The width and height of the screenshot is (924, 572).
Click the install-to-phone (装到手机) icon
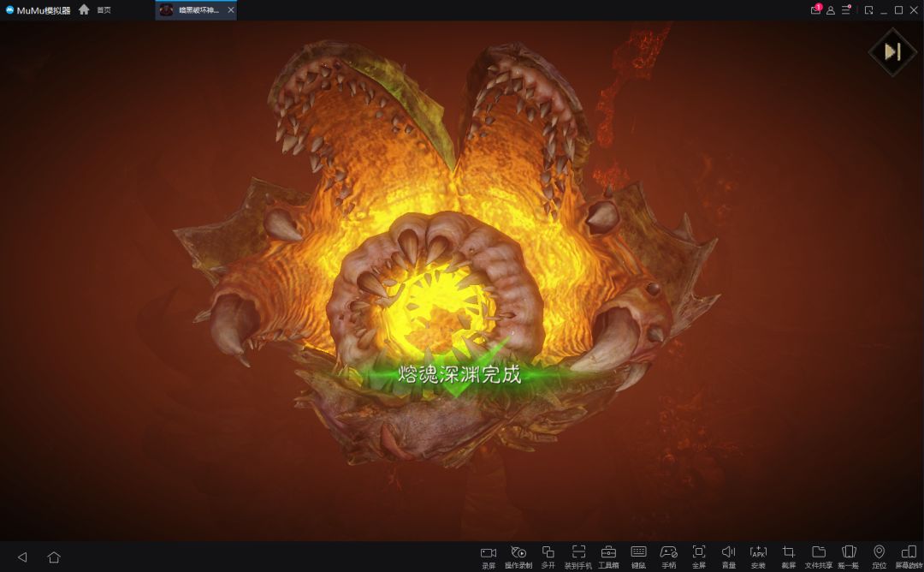pyautogui.click(x=578, y=557)
